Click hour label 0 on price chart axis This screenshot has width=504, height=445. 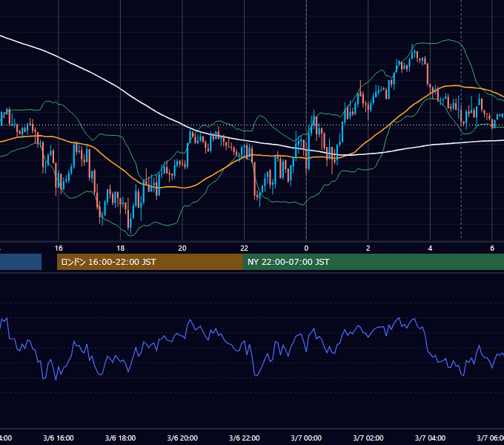tap(306, 248)
